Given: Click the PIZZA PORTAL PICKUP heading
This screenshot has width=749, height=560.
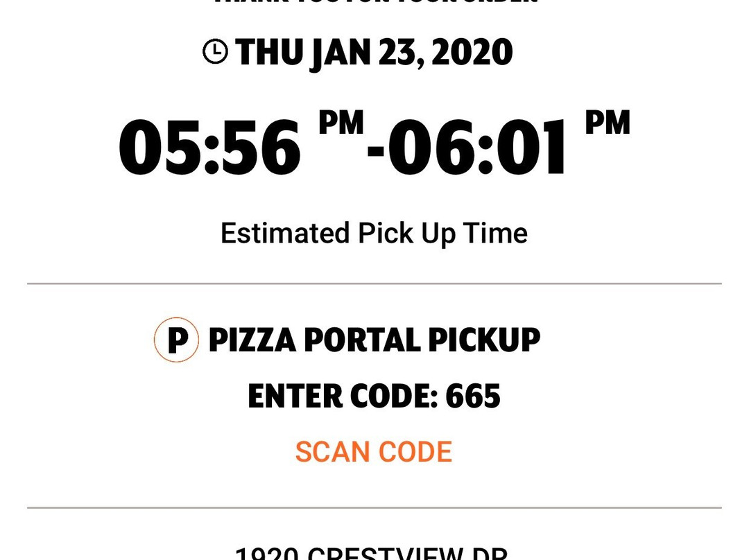Looking at the screenshot, I should pos(374,340).
